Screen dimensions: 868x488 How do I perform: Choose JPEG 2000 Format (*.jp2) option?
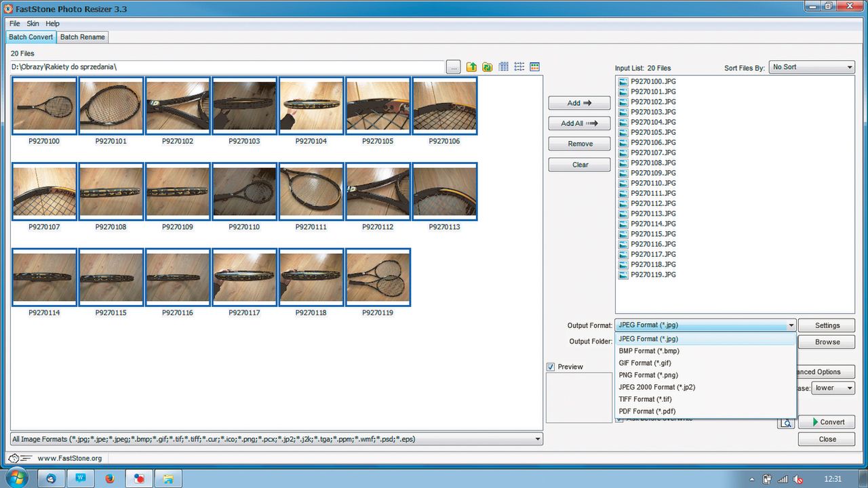click(705, 387)
